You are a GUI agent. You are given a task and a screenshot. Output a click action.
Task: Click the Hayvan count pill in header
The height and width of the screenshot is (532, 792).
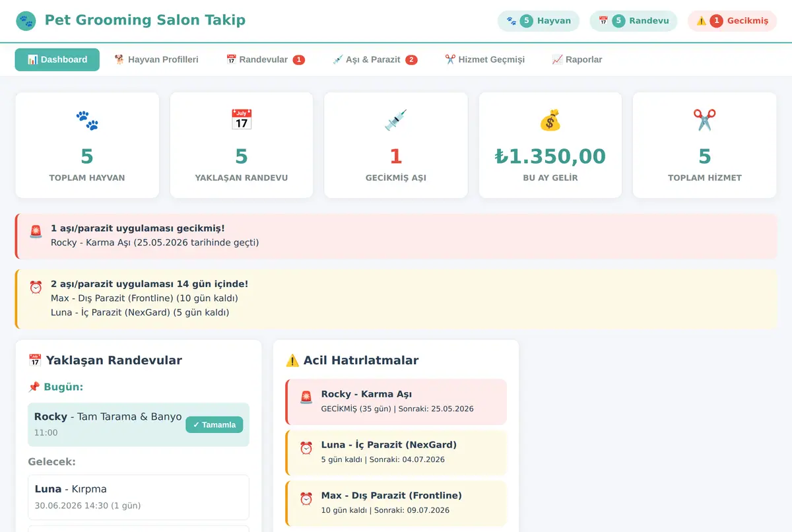(x=539, y=20)
